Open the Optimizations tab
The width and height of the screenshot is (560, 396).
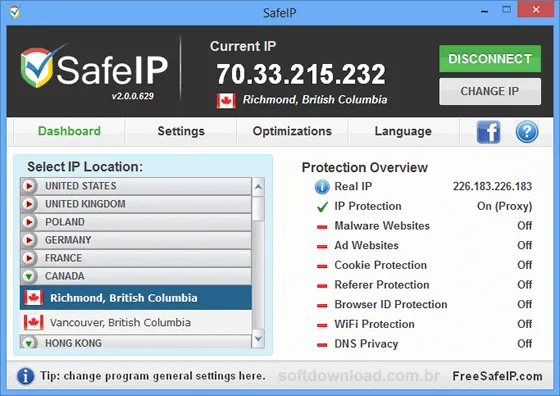(292, 131)
